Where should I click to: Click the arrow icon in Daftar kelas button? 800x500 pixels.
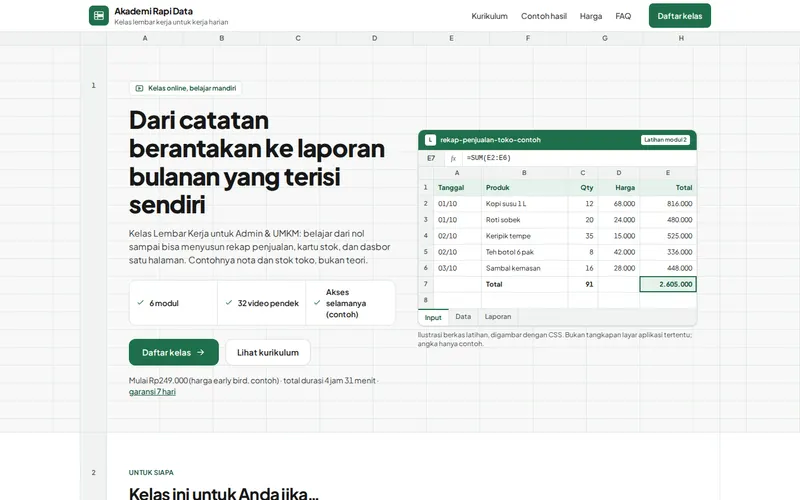tap(201, 352)
